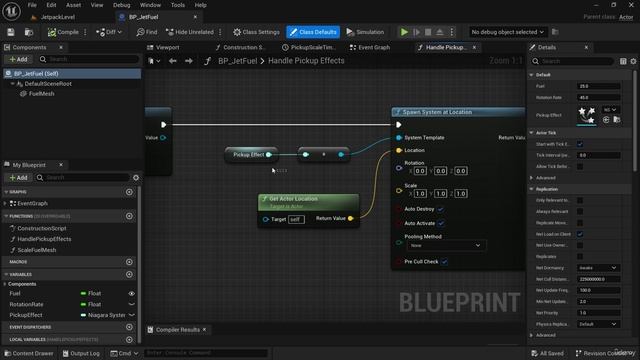Click the Pickup Effect asset thumbnail

point(587,116)
